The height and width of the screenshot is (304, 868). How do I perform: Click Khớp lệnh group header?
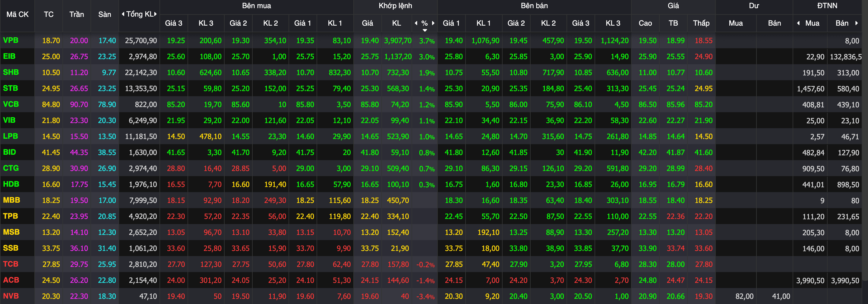[395, 6]
